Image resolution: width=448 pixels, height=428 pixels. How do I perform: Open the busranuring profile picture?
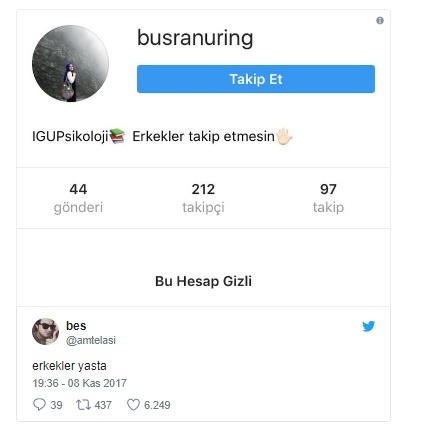click(x=70, y=63)
